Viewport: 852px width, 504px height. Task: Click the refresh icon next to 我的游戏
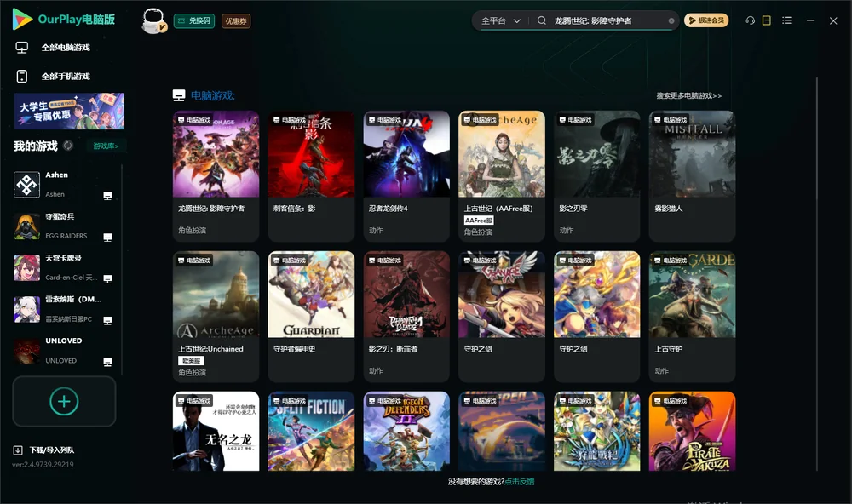coord(68,146)
